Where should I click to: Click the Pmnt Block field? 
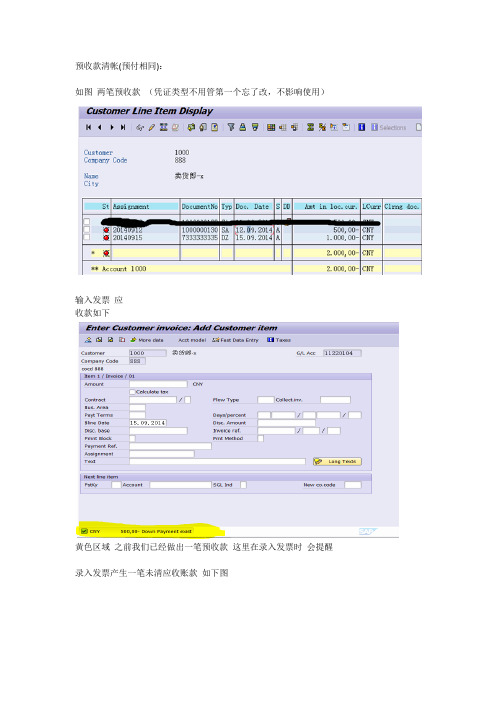click(133, 438)
